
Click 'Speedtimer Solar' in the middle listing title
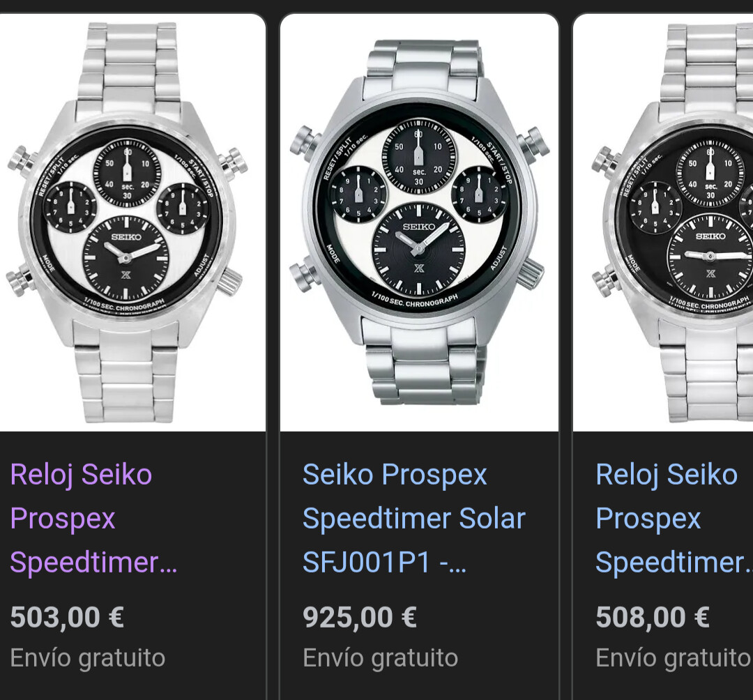(x=413, y=519)
